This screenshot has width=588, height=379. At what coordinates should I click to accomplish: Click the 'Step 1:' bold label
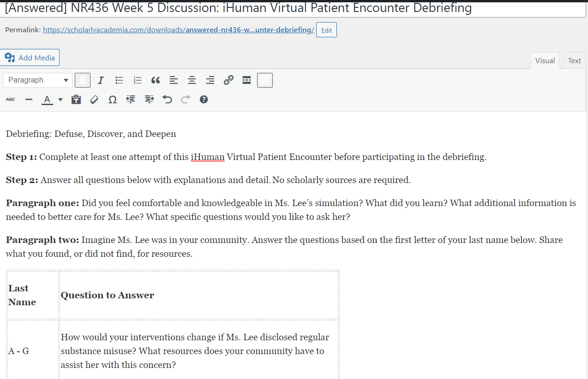tap(21, 157)
